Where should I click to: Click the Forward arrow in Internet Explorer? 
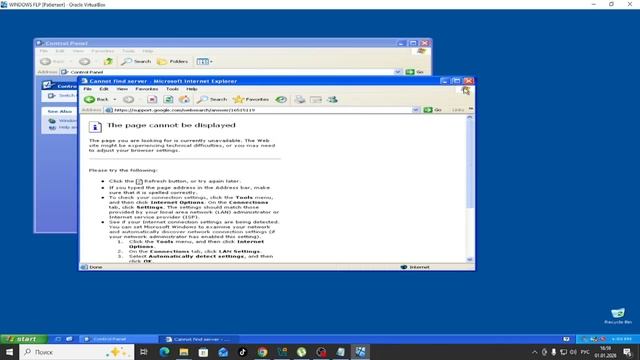click(x=128, y=99)
